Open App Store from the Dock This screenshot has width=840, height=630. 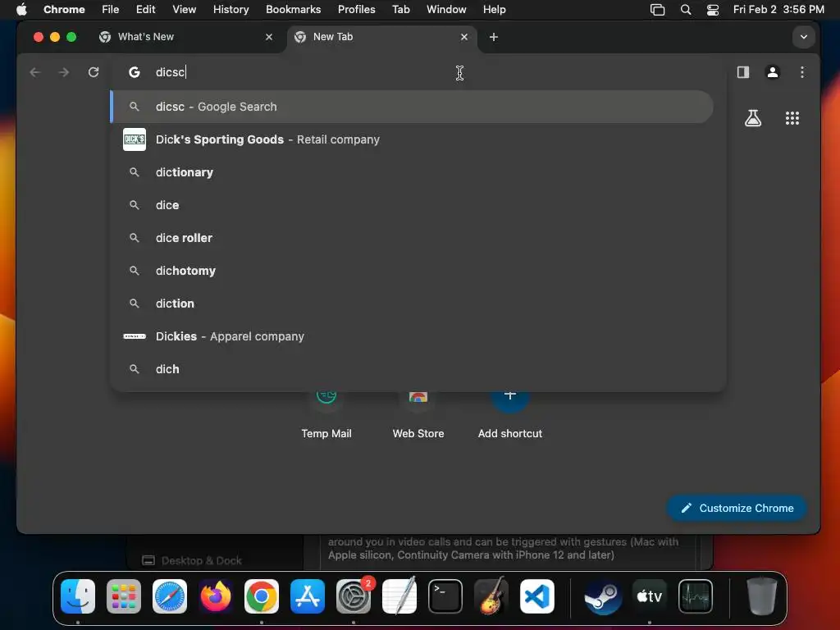[308, 596]
